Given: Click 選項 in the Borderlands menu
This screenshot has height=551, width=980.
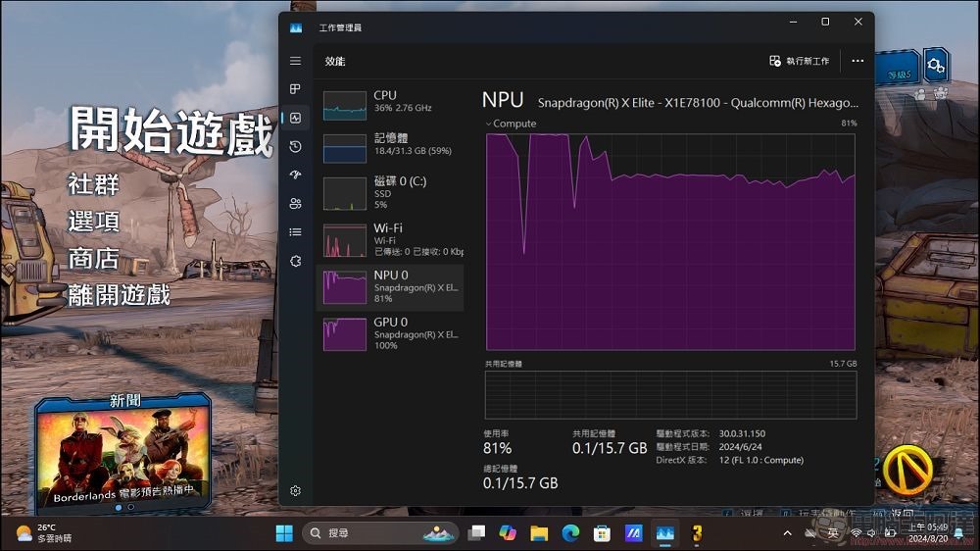Looking at the screenshot, I should [x=93, y=222].
